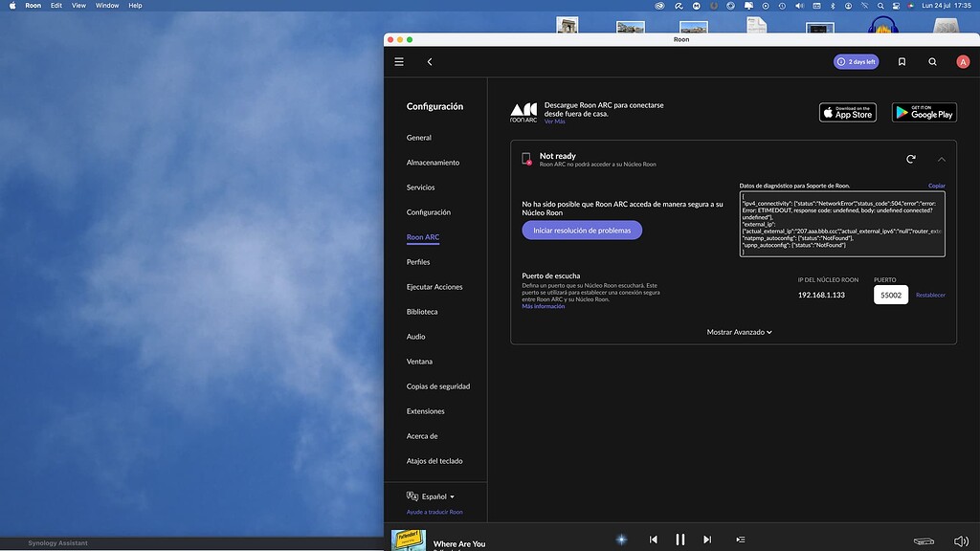Screen dimensions: 980x551
Task: Open the View menu in menu bar
Action: 78,5
